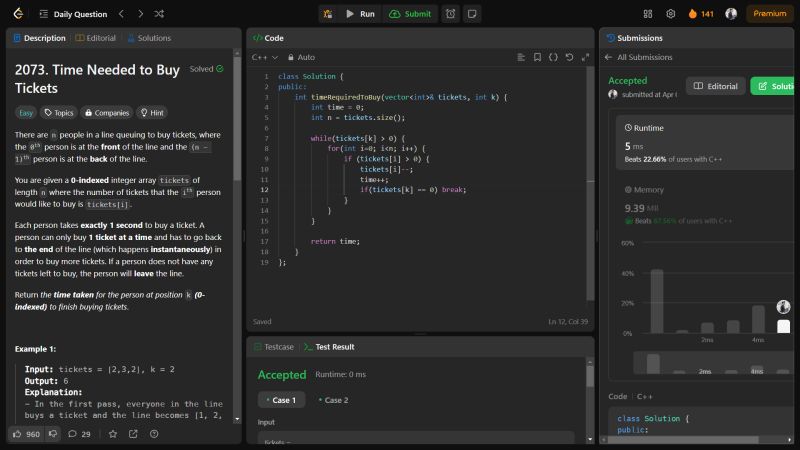Switch to the Test Result tab
The height and width of the screenshot is (450, 800).
(x=329, y=347)
